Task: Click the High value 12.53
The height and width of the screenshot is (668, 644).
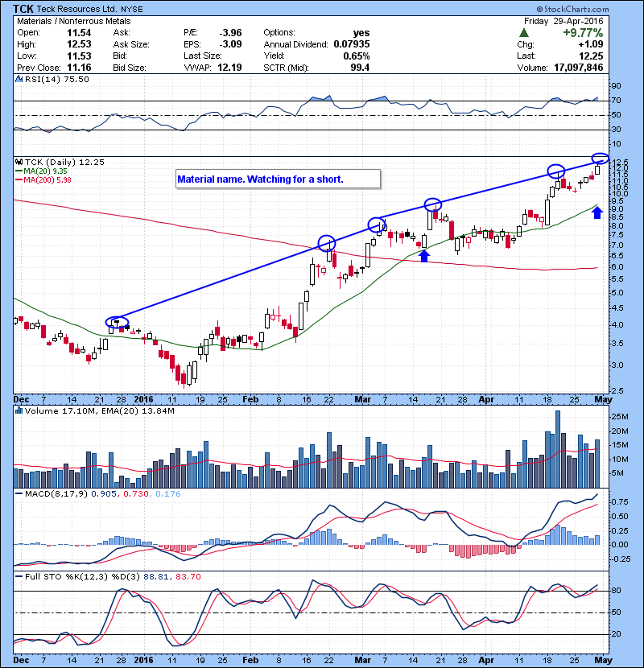Action: pyautogui.click(x=79, y=44)
